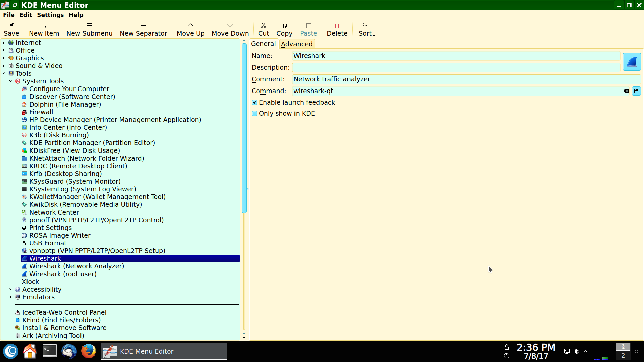Expand the Sound & Video category
Image resolution: width=644 pixels, height=362 pixels.
tap(4, 66)
